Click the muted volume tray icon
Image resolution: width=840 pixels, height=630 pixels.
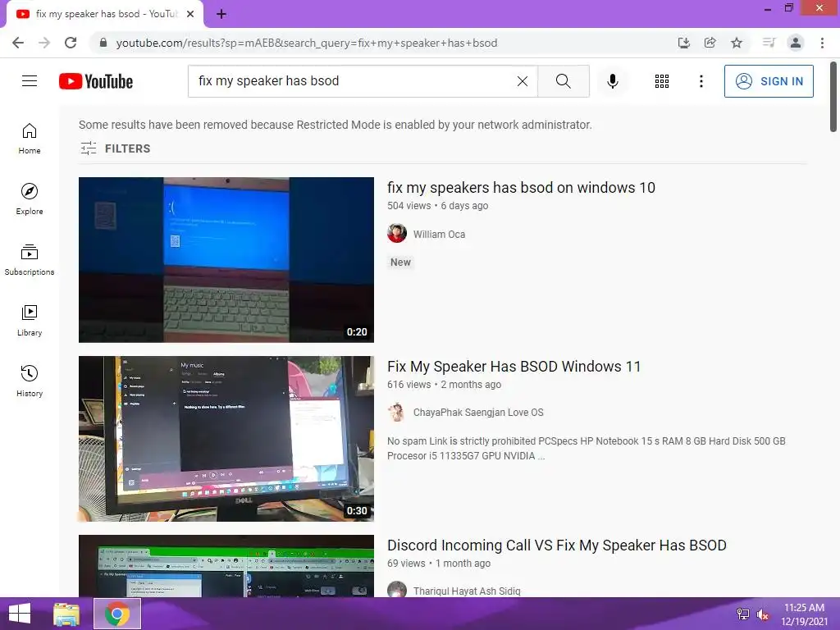(762, 614)
